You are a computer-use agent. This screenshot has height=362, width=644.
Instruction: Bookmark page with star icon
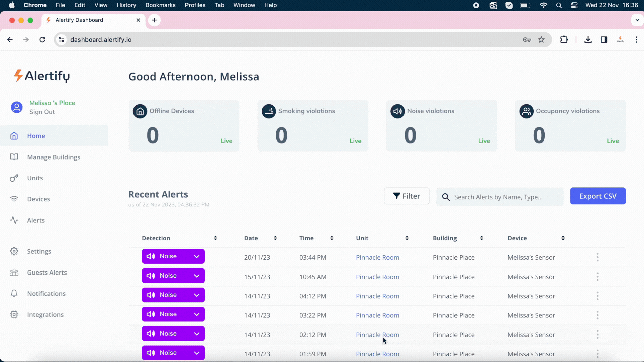pos(541,40)
